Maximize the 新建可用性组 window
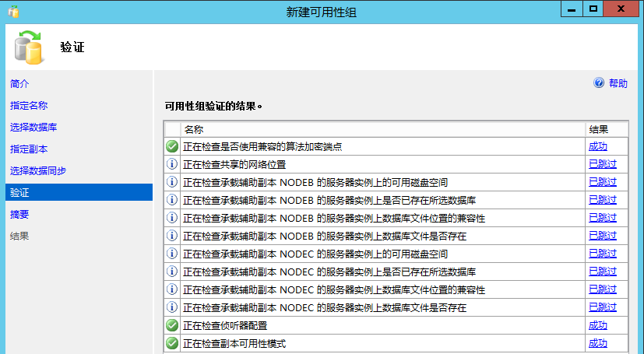644x354 pixels. click(x=593, y=9)
